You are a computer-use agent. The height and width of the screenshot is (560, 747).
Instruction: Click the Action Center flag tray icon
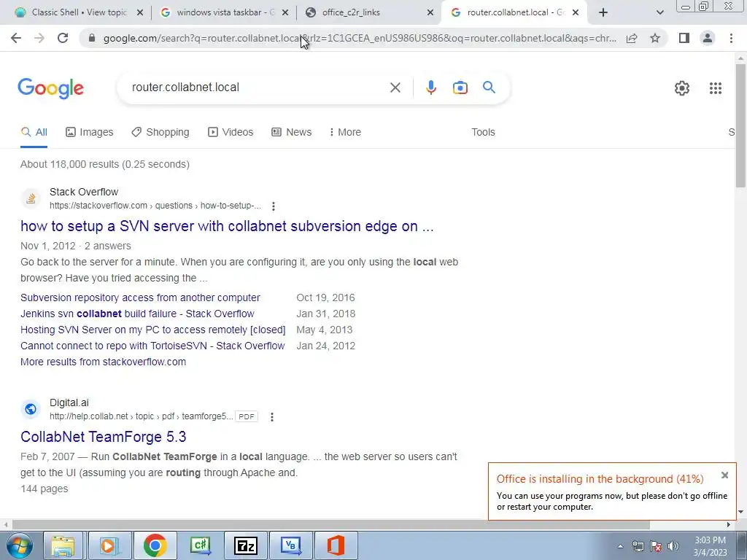(x=656, y=546)
